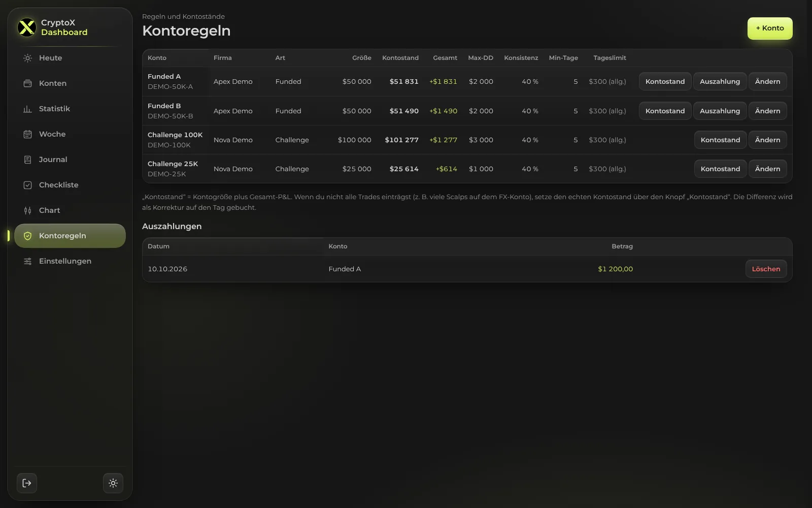This screenshot has width=812, height=508.
Task: Click Auszahlung button for Funded B
Action: click(720, 111)
